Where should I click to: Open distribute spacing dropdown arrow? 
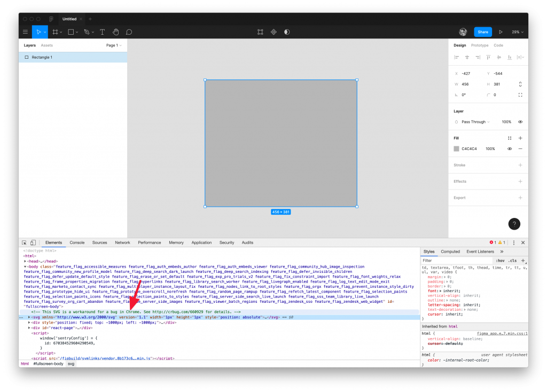click(523, 57)
